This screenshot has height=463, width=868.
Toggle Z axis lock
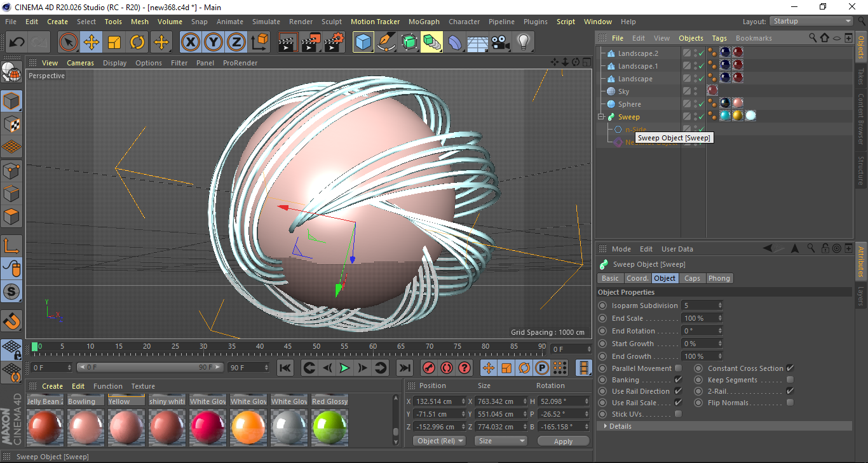pos(236,43)
